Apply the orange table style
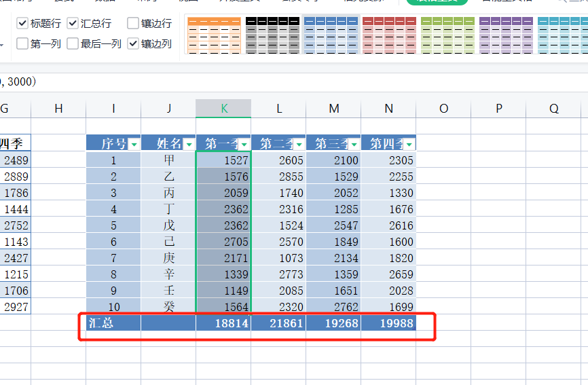The height and width of the screenshot is (385, 588). pos(213,35)
